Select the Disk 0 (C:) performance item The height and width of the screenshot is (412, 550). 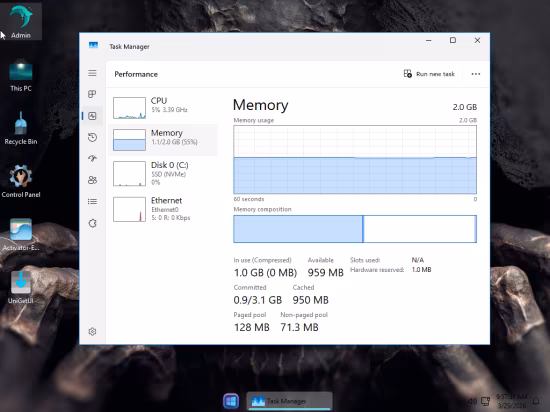[x=163, y=174]
